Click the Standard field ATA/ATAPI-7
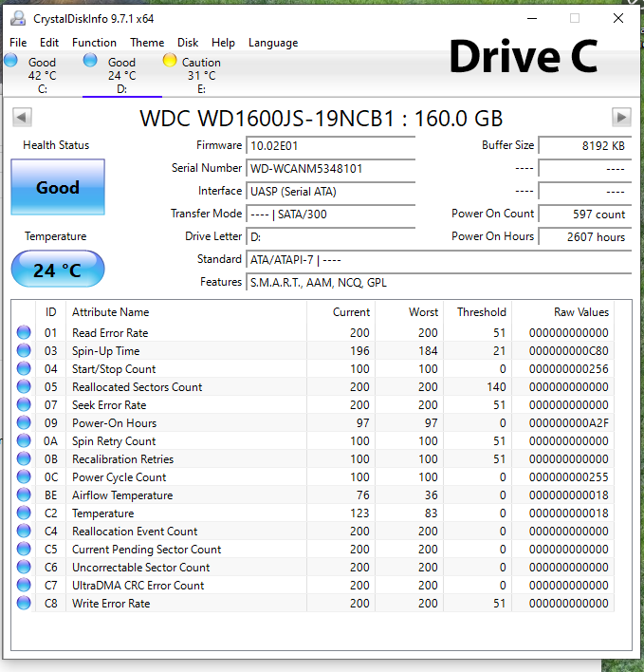Screen dimensions: 644x672 (x=438, y=260)
